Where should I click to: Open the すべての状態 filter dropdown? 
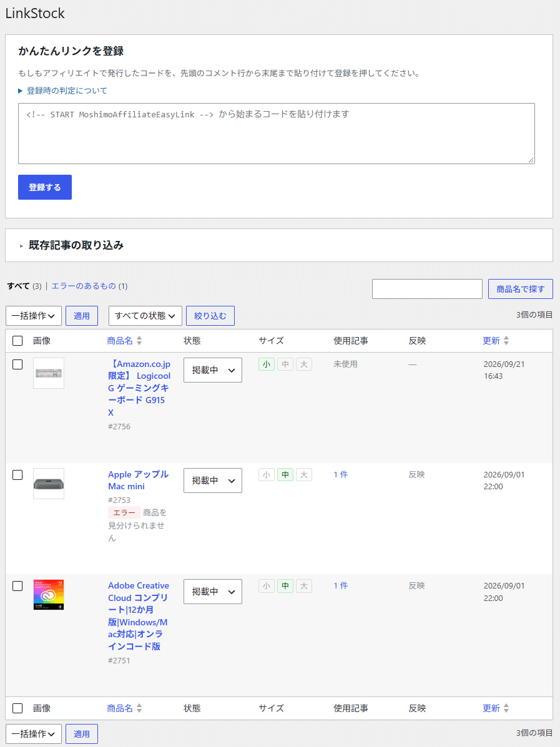145,316
